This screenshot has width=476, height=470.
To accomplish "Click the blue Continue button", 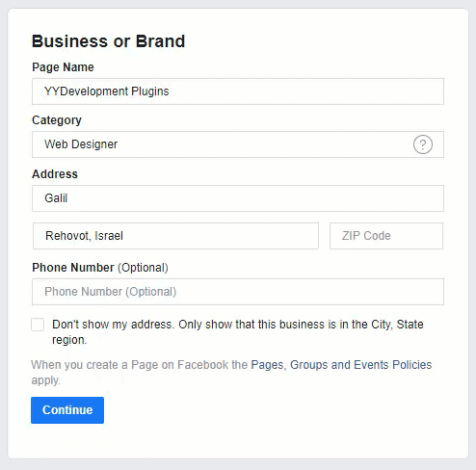I will (67, 410).
